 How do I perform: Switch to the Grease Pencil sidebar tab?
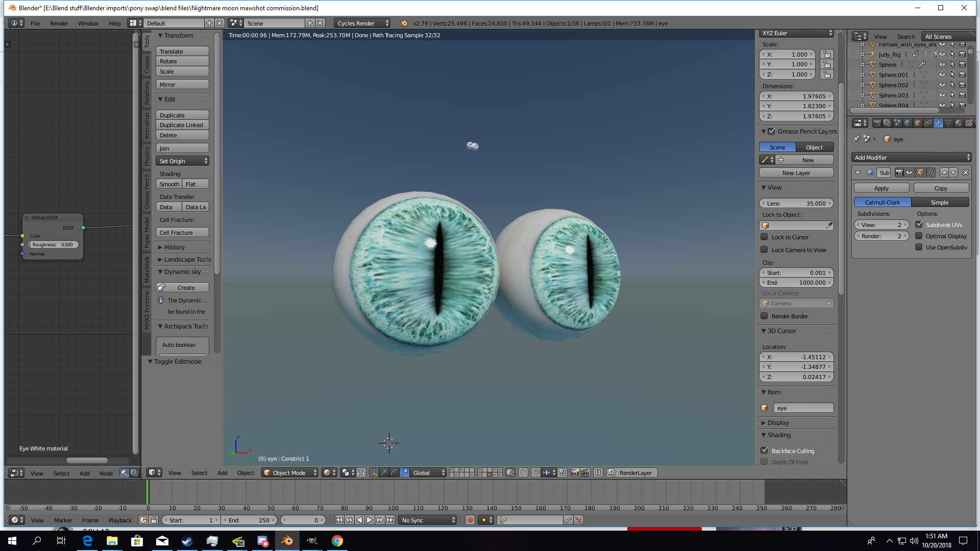point(147,191)
